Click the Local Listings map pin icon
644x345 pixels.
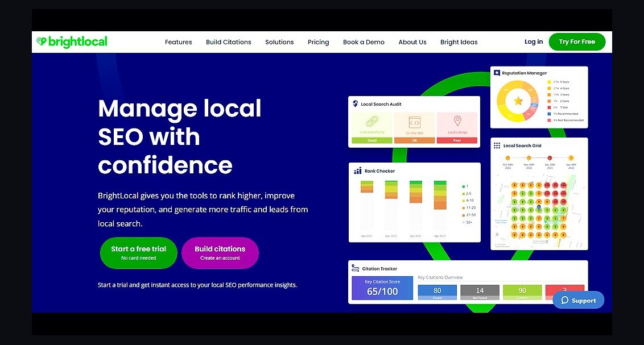tap(457, 121)
